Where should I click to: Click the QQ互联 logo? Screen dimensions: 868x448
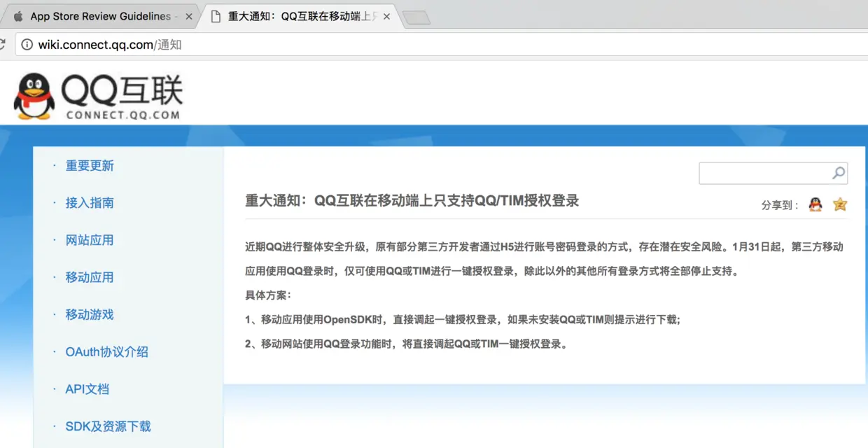[98, 94]
